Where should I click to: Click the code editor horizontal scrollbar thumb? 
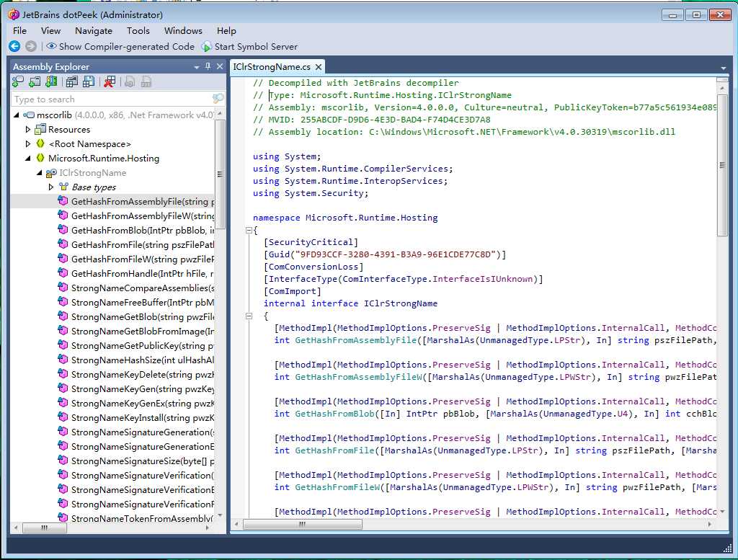click(x=303, y=524)
